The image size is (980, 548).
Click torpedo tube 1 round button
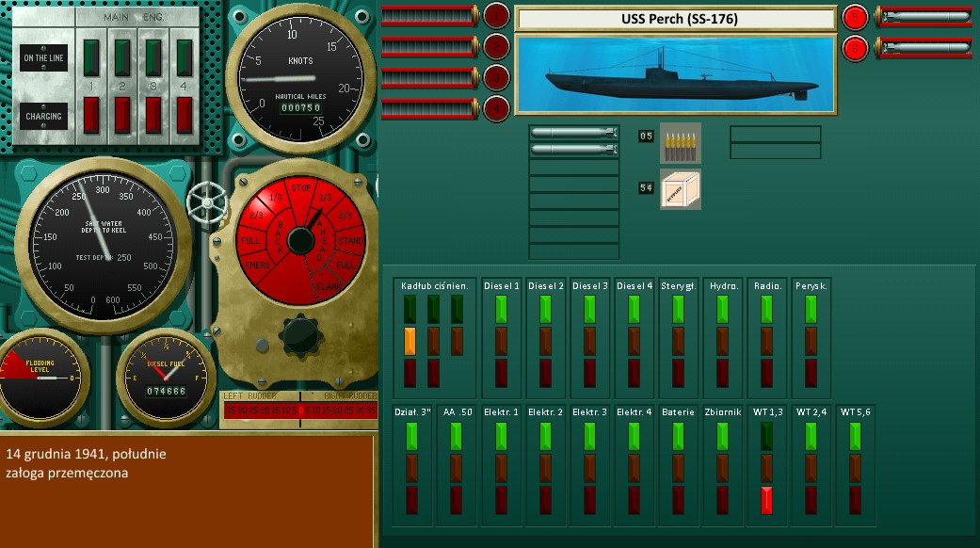(x=496, y=16)
